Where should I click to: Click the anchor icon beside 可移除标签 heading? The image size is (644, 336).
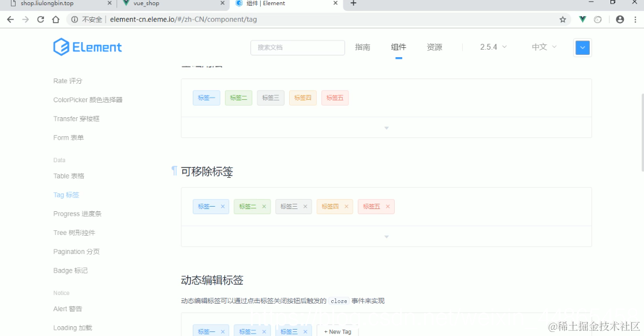pos(173,170)
